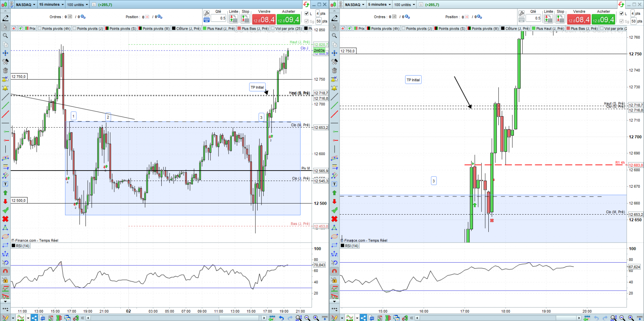Viewport: 644px width, 321px height.
Task: Open the 15 minutes timeframe dropdown
Action: click(51, 5)
